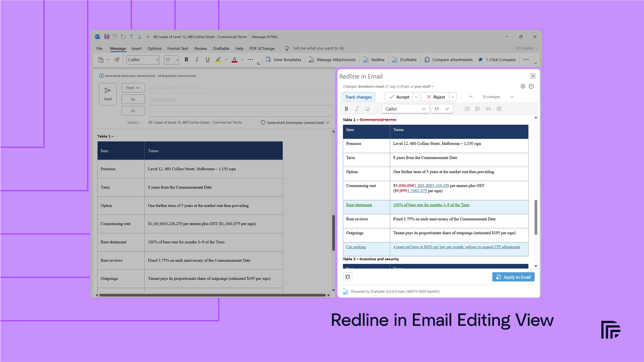This screenshot has width=644, height=362.
Task: Expand the Accept options arrow
Action: [416, 97]
